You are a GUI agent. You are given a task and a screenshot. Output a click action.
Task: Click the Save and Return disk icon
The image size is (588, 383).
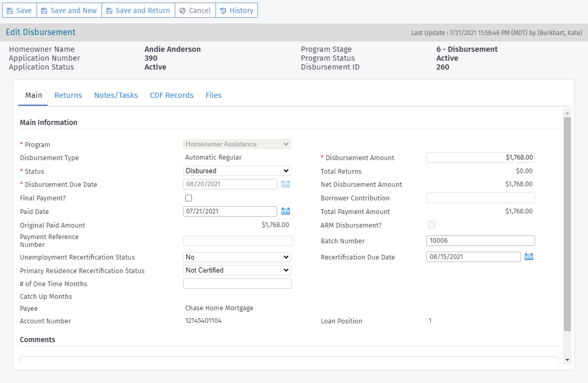[x=109, y=10]
